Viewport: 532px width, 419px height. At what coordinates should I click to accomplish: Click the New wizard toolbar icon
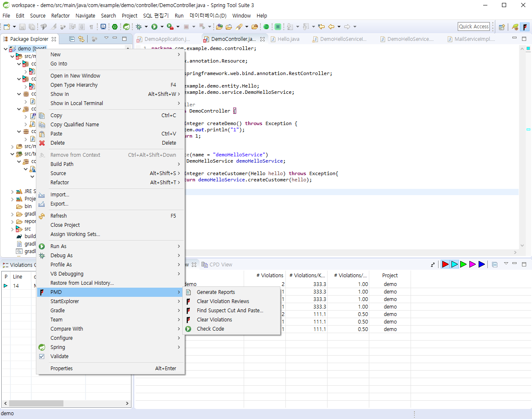click(x=7, y=27)
